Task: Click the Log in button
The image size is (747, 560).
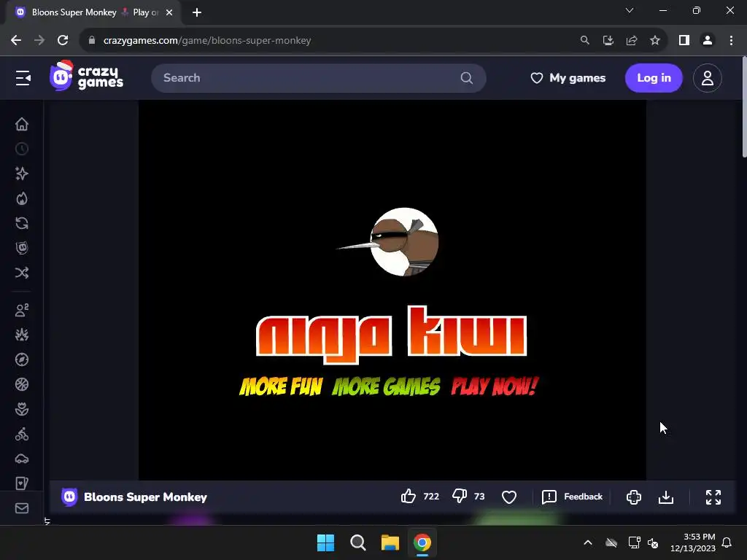Action: [654, 78]
